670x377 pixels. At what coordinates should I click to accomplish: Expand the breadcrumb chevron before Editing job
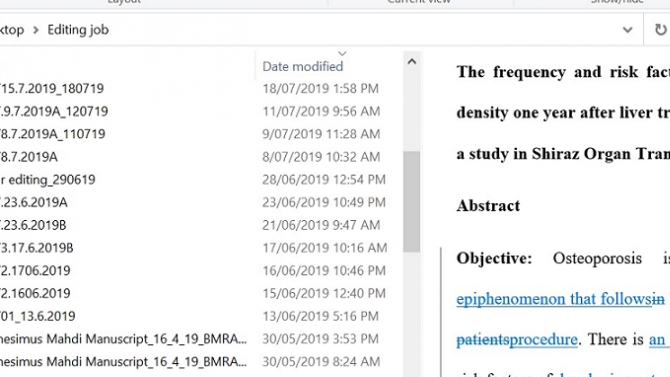[x=36, y=30]
